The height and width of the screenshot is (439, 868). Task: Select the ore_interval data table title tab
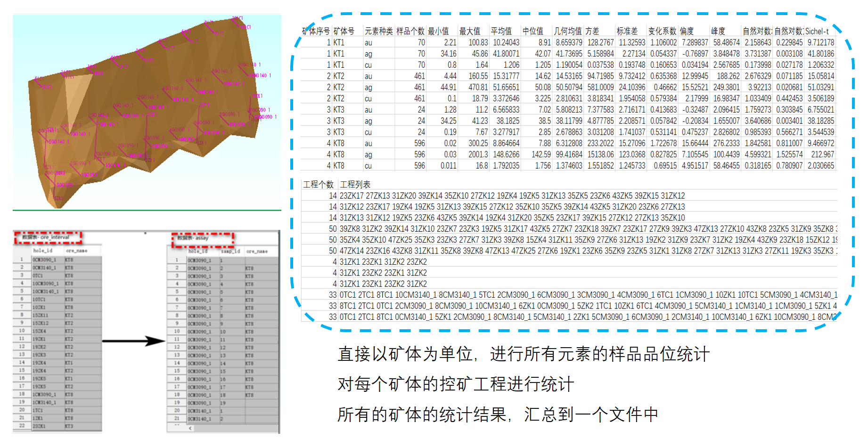click(48, 237)
